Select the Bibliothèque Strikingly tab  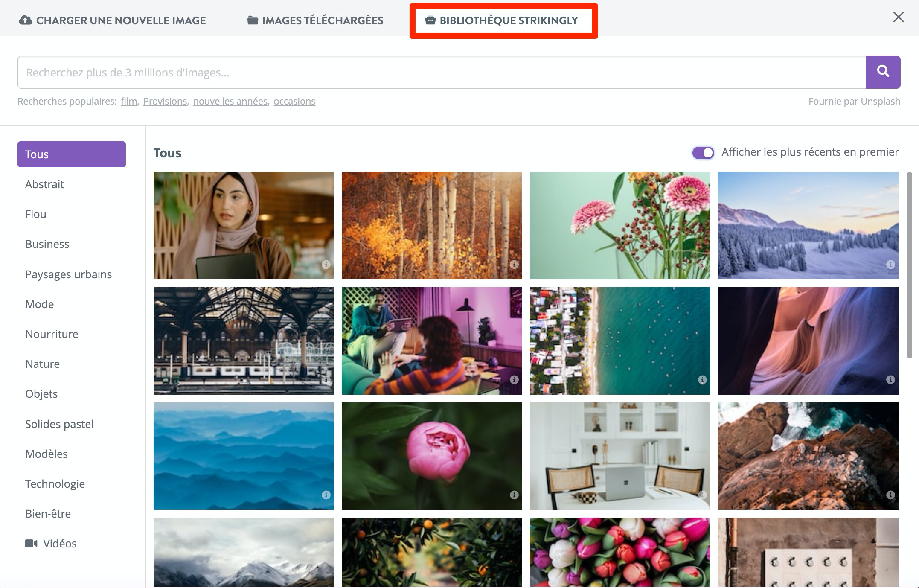pos(502,20)
